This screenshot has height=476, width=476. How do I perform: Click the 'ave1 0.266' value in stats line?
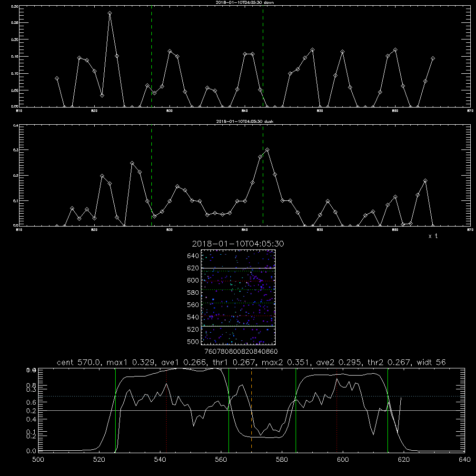[x=184, y=362]
